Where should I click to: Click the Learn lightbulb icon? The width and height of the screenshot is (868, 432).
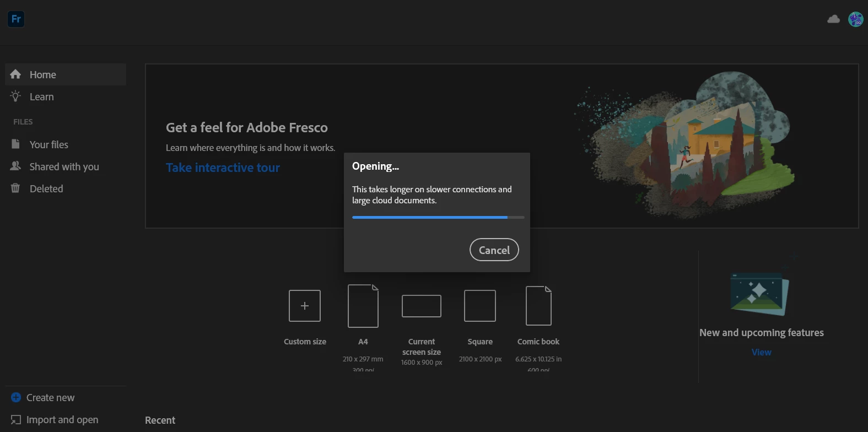point(15,96)
